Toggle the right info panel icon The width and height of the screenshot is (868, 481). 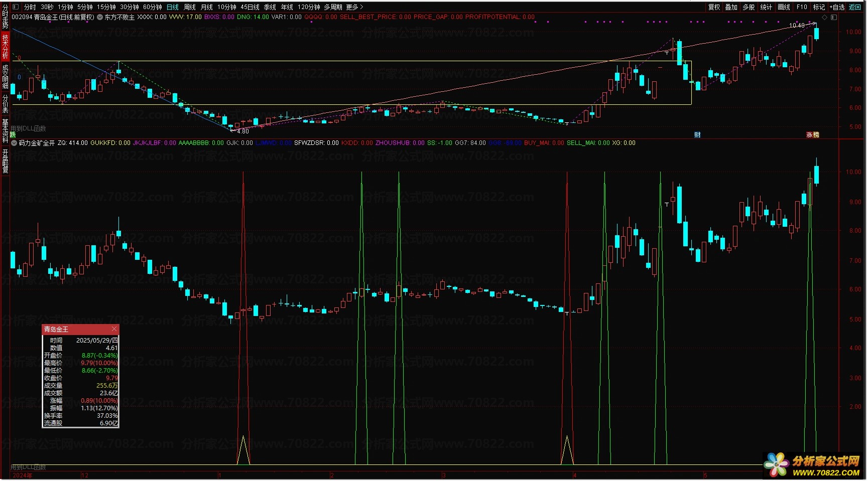coord(834,17)
